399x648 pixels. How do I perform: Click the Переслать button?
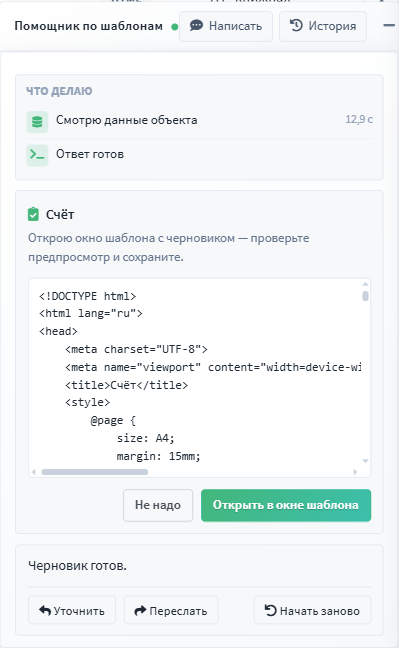pos(171,610)
